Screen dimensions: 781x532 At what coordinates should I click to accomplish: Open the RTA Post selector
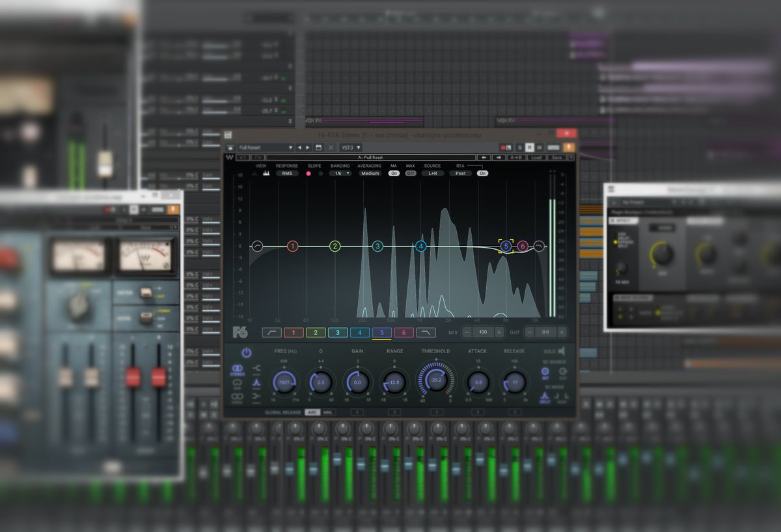pos(460,174)
